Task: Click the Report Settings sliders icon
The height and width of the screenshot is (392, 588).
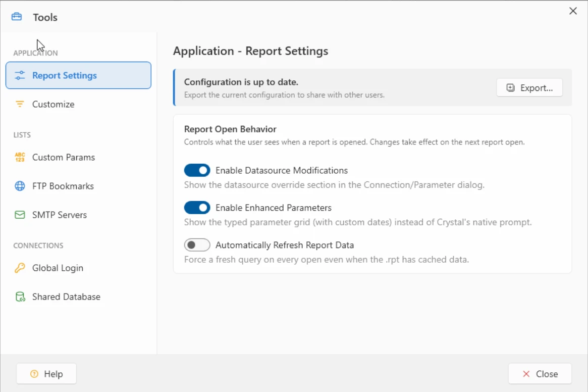Action: coord(20,75)
